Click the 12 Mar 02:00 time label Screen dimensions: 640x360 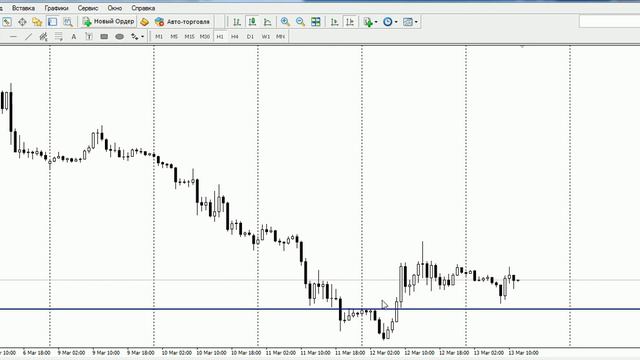coord(385,353)
